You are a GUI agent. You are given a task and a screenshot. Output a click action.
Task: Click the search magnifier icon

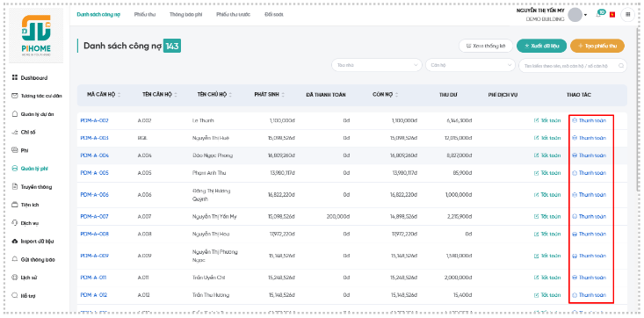click(621, 65)
